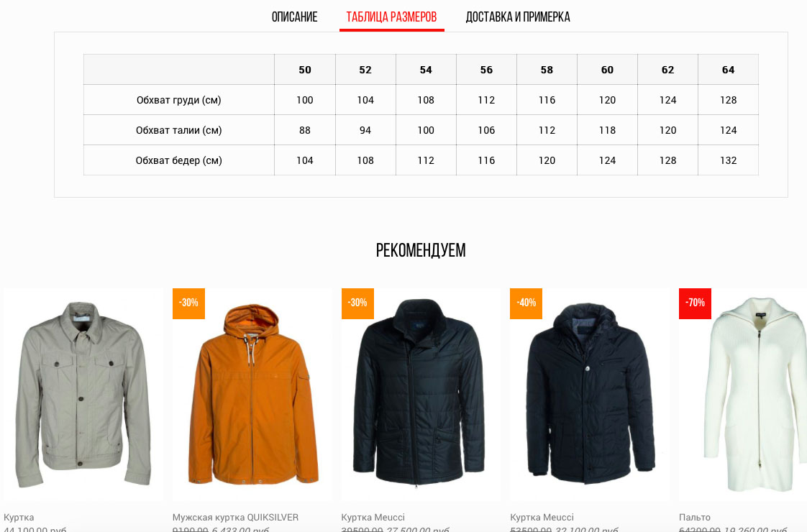Open the Пальто product link
Image resolution: width=807 pixels, height=532 pixels.
(694, 517)
